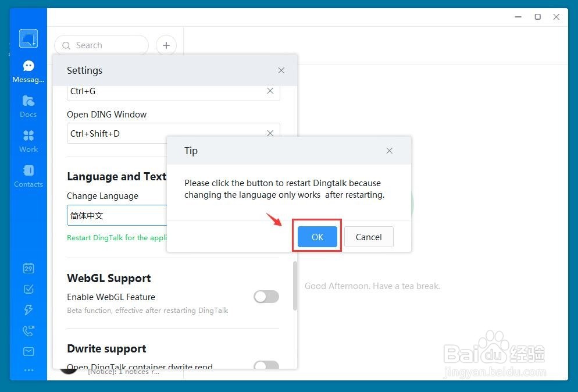Open the calendar icon in sidebar
Screen dimensions: 578x392
pos(28,268)
